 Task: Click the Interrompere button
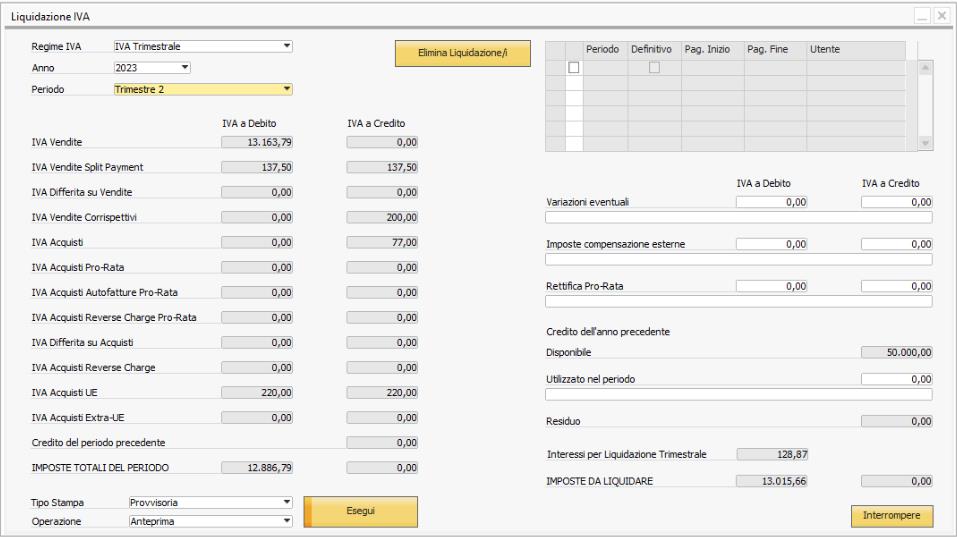[x=892, y=516]
